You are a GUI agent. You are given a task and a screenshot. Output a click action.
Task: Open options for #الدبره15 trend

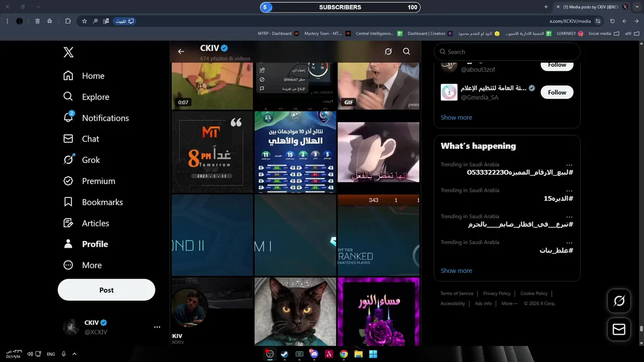[569, 191]
